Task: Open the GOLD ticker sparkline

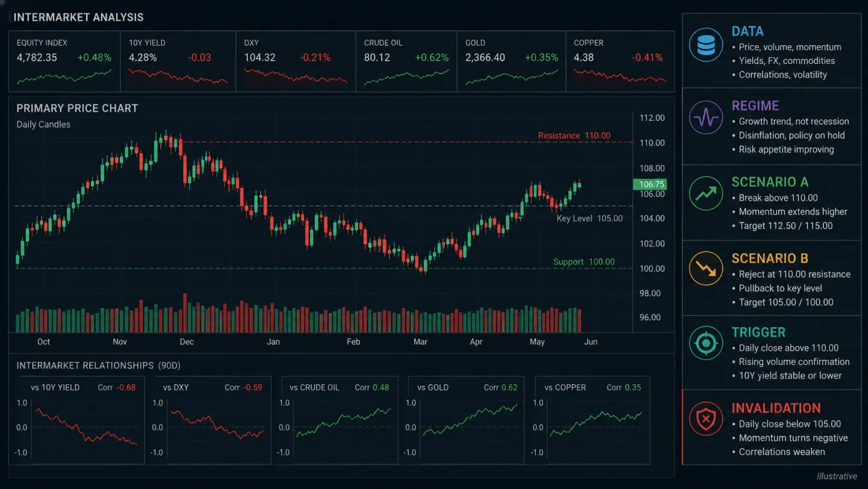Action: pyautogui.click(x=512, y=77)
